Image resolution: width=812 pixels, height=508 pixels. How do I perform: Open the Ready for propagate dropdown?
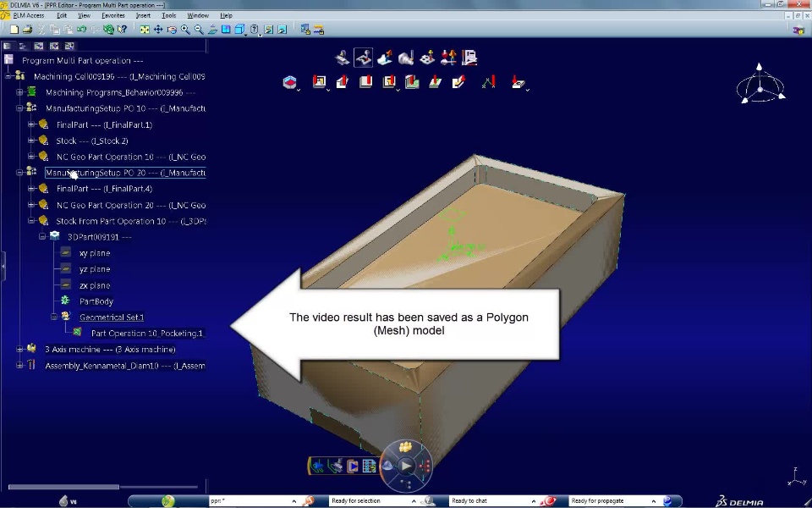pyautogui.click(x=654, y=501)
